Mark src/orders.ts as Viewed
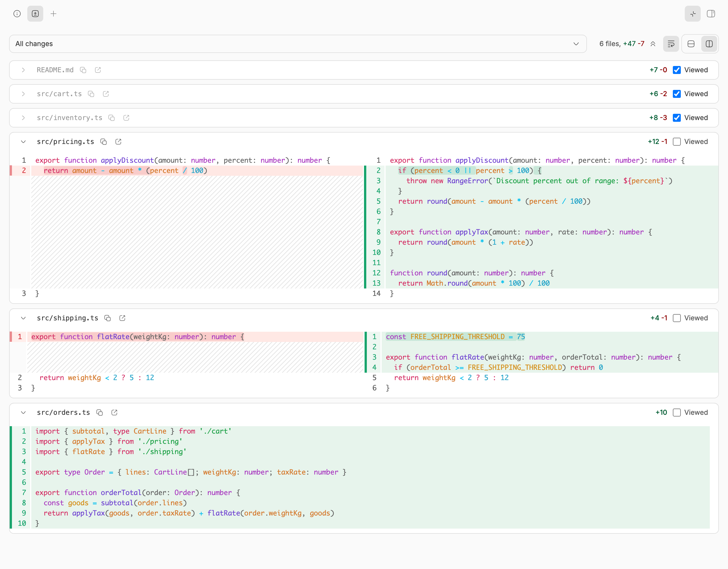 point(677,413)
